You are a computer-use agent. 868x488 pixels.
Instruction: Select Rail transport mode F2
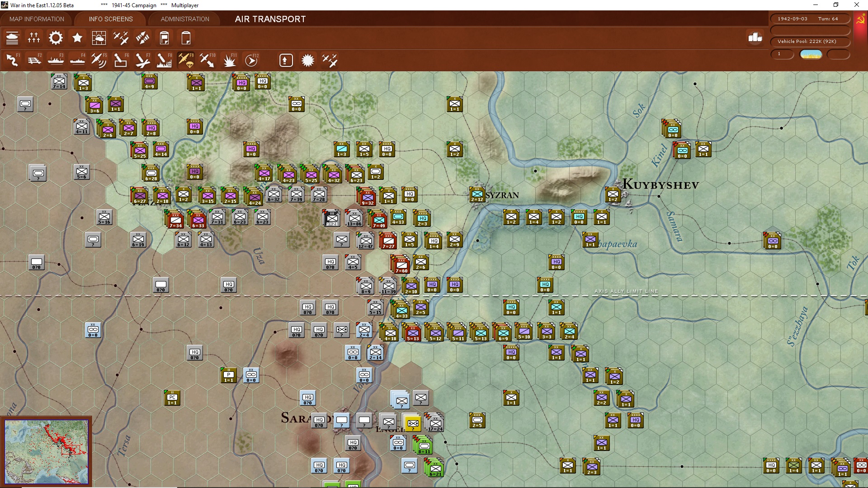[x=34, y=60]
